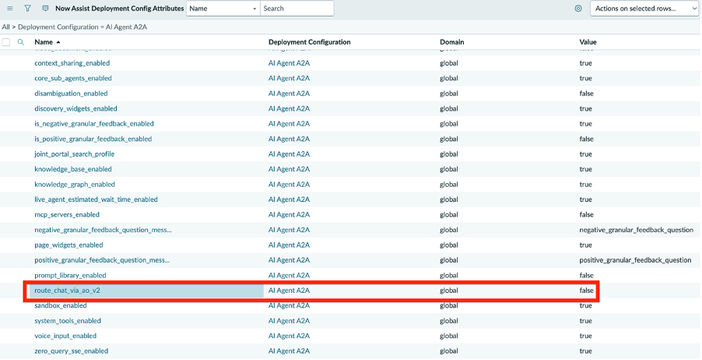Select false value in disambiguation_enabled row

click(x=586, y=94)
